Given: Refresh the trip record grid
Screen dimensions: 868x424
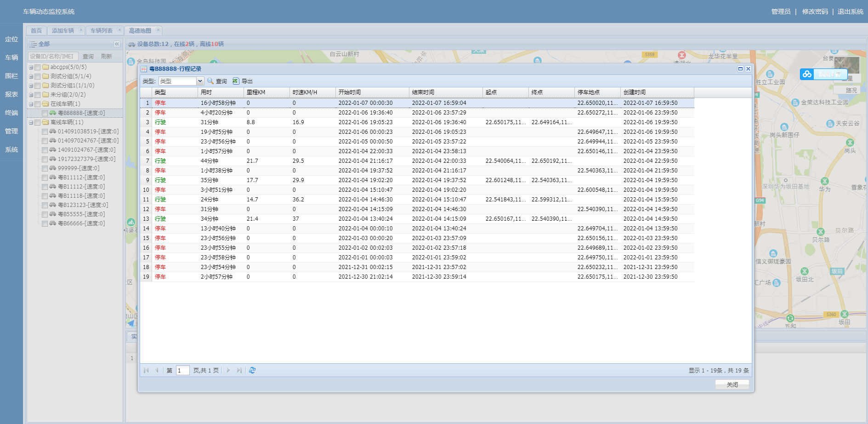Looking at the screenshot, I should pos(252,370).
